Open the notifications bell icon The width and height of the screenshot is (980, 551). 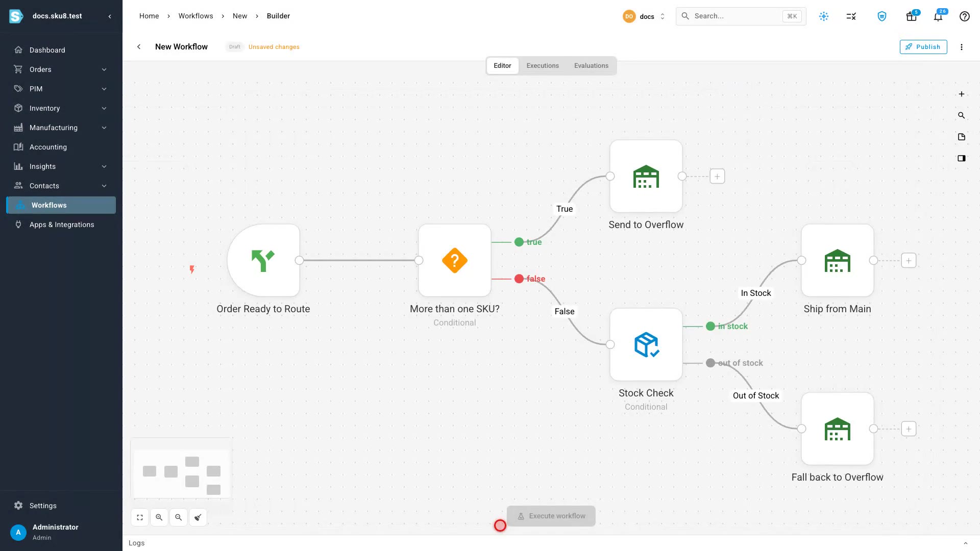(x=938, y=16)
